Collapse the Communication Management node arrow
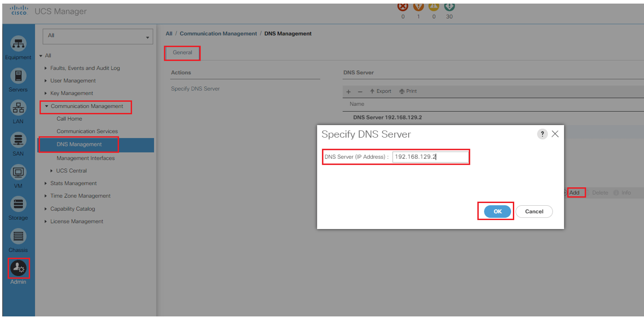This screenshot has height=320, width=644. coord(46,106)
